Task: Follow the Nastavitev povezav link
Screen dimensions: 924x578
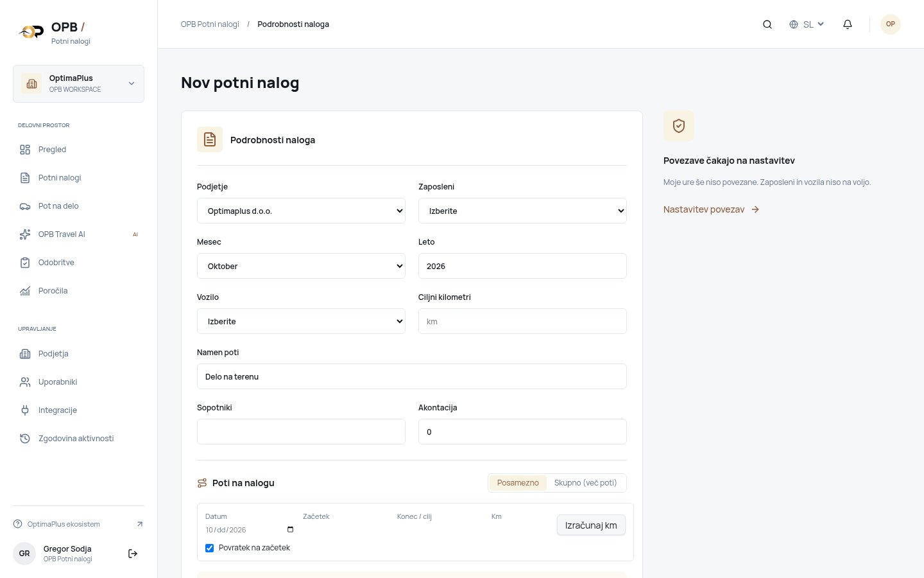Action: pos(712,209)
